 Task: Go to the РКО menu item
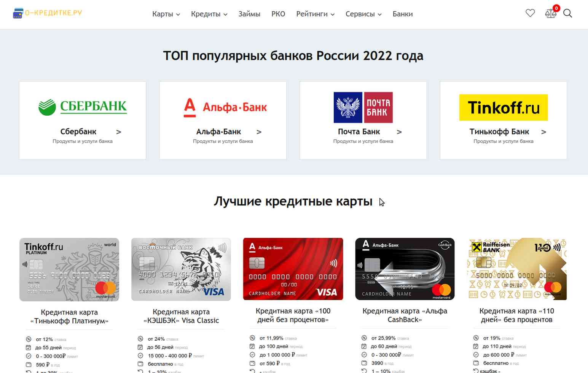[278, 14]
